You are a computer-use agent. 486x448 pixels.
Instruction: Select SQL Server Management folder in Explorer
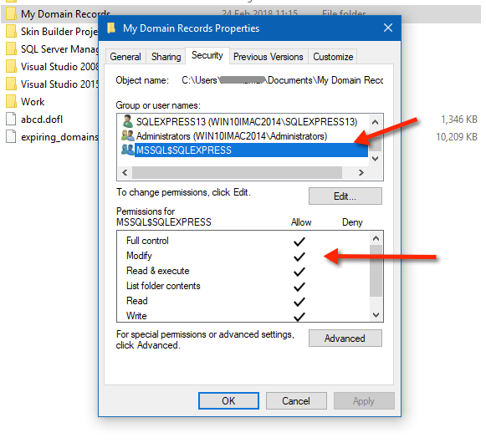coord(59,49)
